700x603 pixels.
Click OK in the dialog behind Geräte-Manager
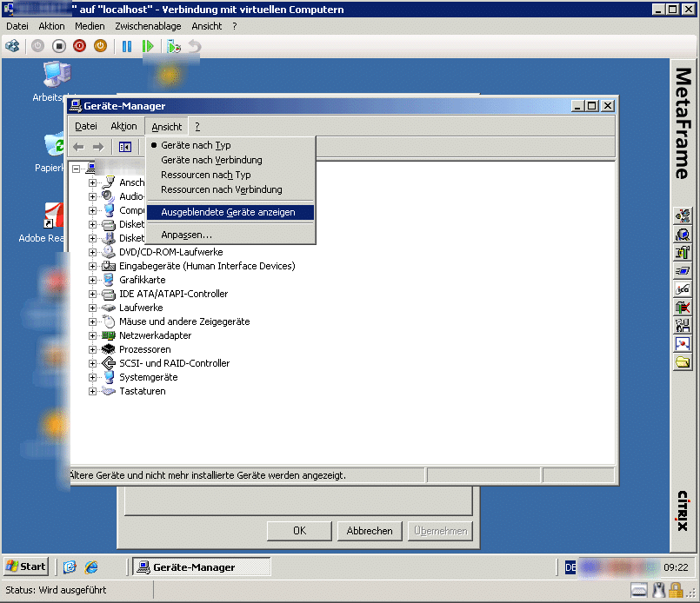pos(299,531)
